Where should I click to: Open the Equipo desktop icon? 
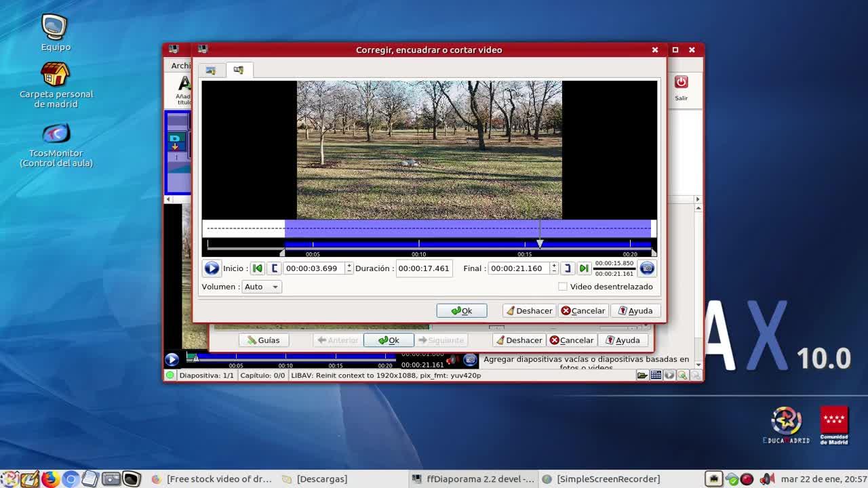56,33
